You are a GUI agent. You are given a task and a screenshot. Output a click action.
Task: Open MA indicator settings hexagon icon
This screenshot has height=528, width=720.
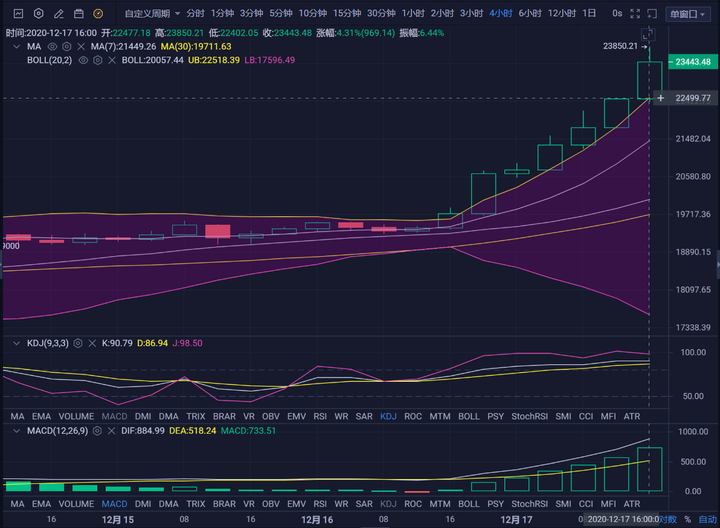pos(67,46)
